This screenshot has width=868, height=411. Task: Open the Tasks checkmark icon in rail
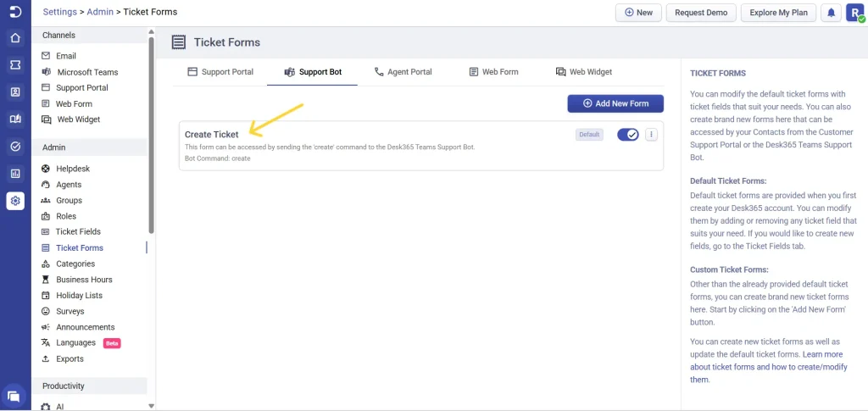(15, 147)
